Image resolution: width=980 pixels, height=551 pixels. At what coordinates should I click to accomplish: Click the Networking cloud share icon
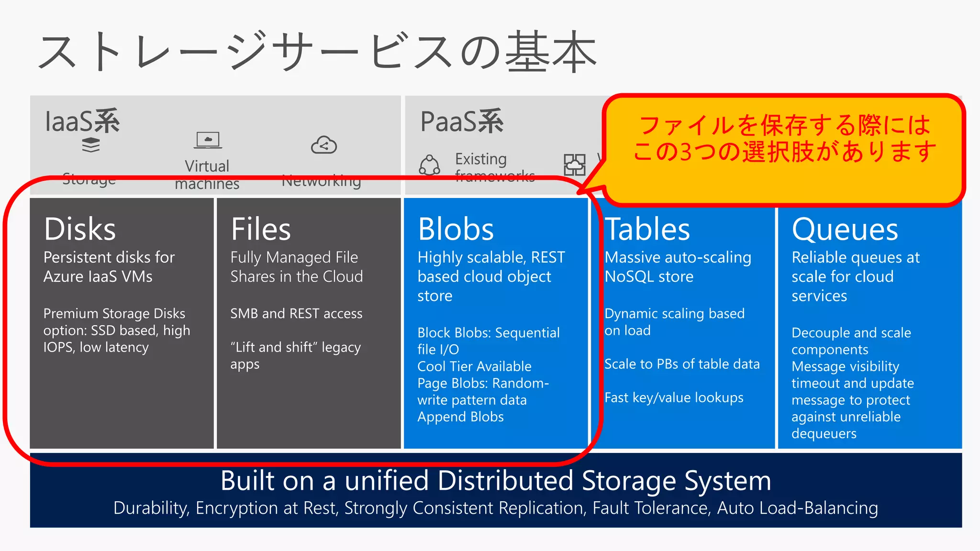(324, 145)
